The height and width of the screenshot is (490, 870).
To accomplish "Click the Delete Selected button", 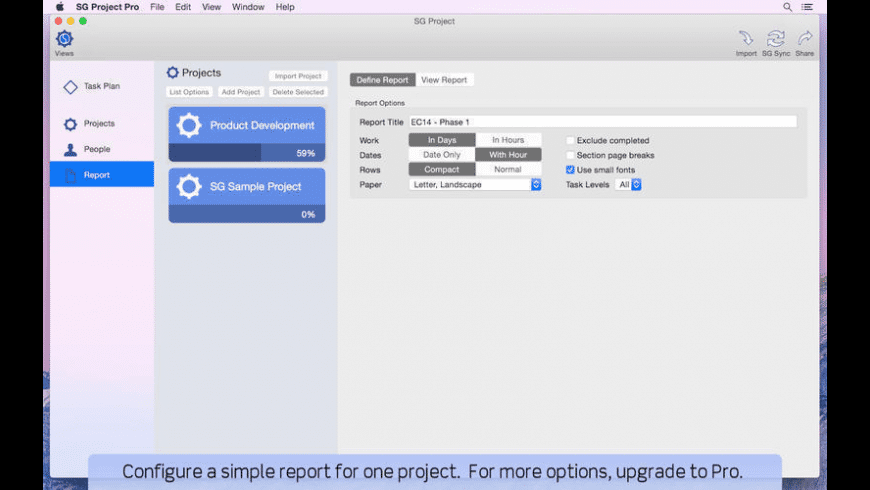I will click(x=298, y=92).
